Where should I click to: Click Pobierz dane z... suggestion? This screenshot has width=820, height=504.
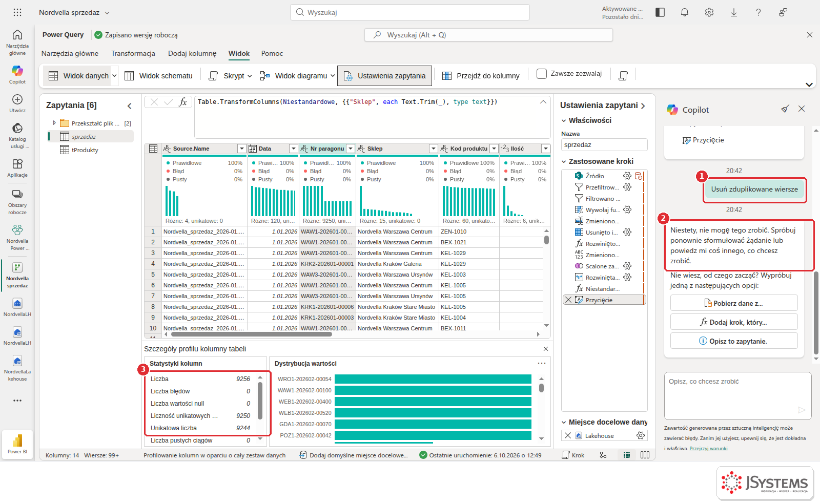(734, 303)
